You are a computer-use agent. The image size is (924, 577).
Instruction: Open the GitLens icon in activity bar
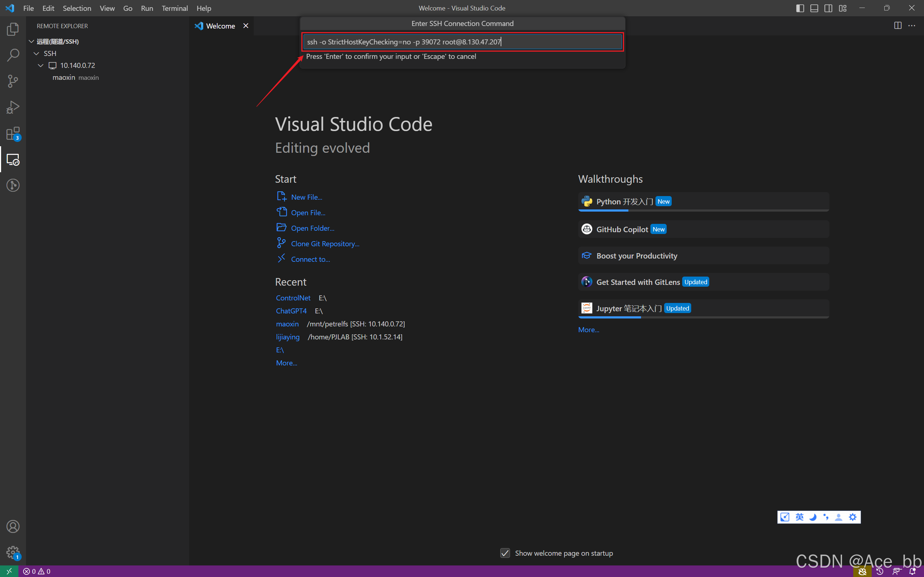pyautogui.click(x=13, y=186)
